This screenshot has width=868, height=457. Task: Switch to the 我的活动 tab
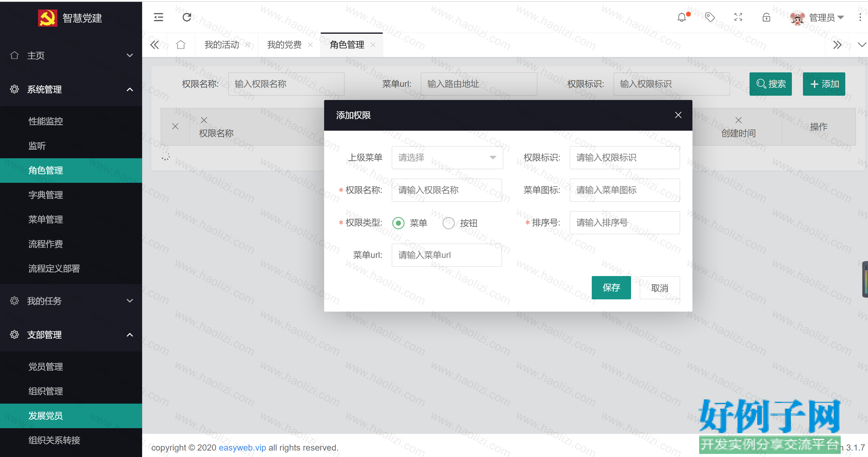[222, 44]
